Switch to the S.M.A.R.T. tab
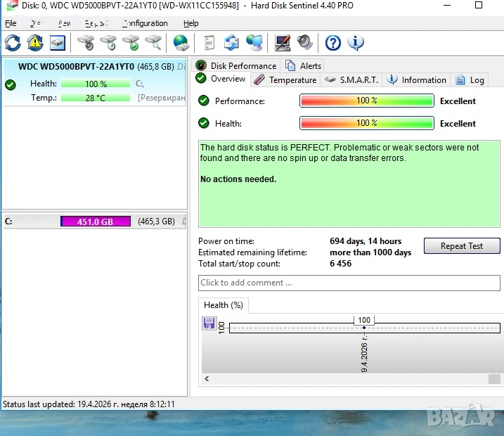The image size is (504, 436). pyautogui.click(x=351, y=80)
